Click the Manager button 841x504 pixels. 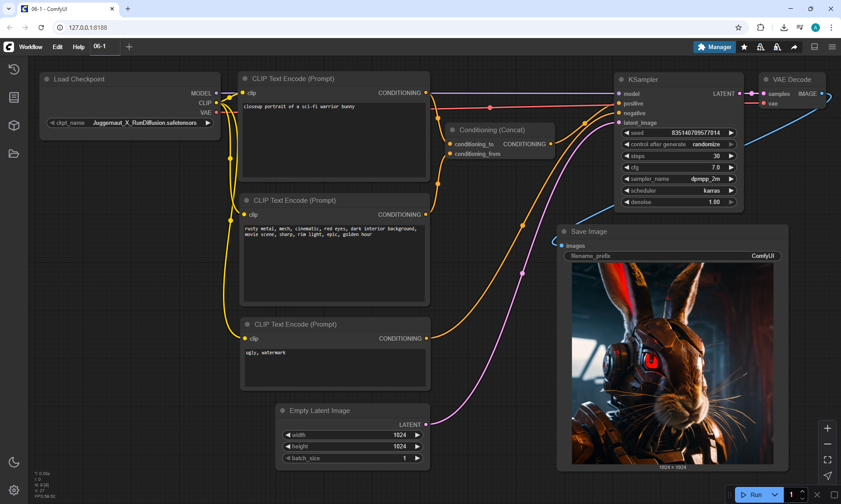point(714,47)
